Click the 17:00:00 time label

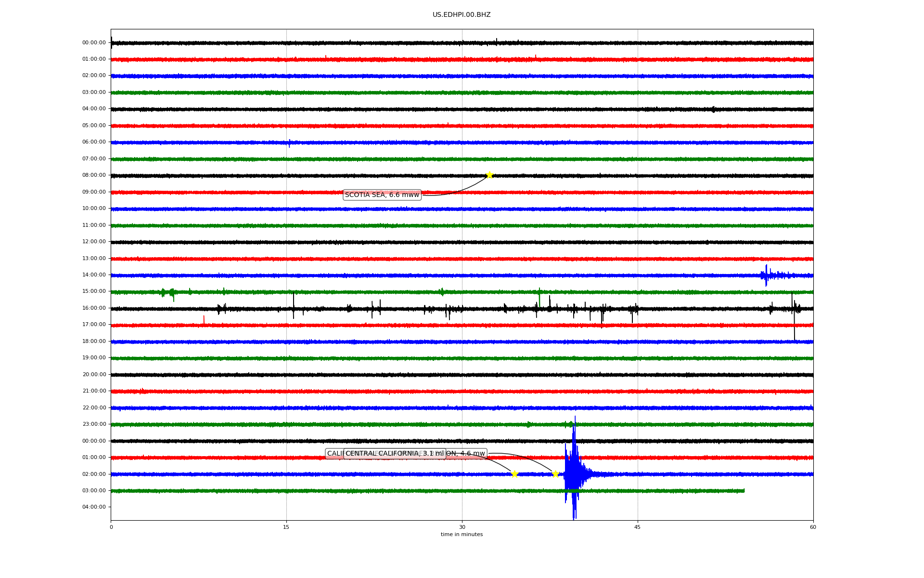tap(94, 325)
